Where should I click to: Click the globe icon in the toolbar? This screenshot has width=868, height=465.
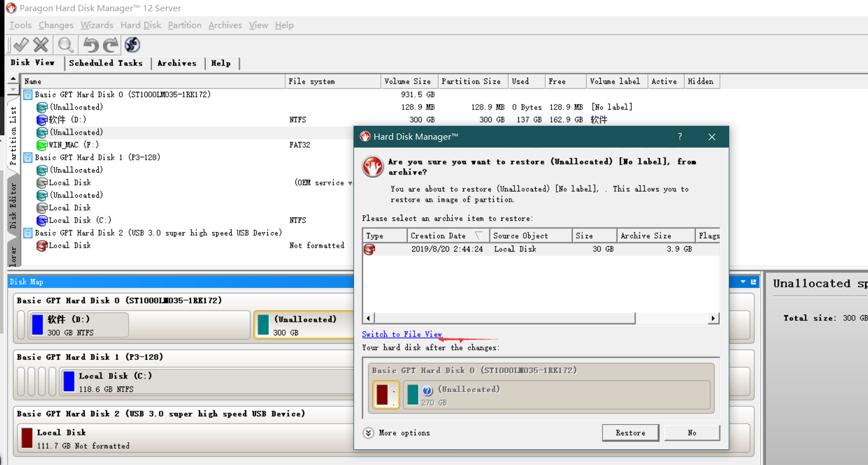[133, 45]
